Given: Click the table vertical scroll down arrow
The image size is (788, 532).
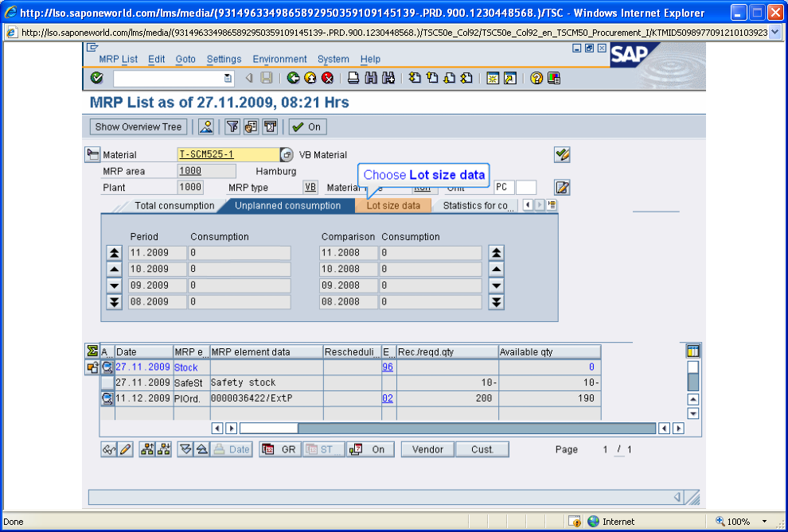Looking at the screenshot, I should [x=693, y=414].
